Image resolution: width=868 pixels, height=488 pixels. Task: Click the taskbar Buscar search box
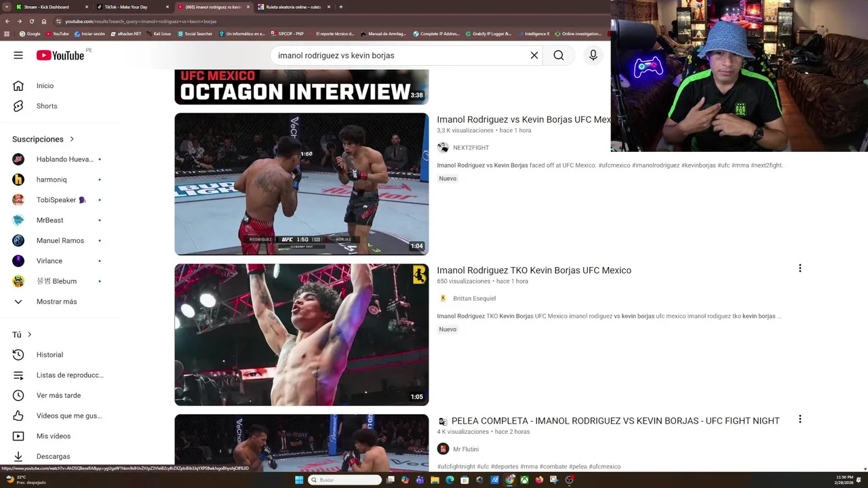click(344, 480)
